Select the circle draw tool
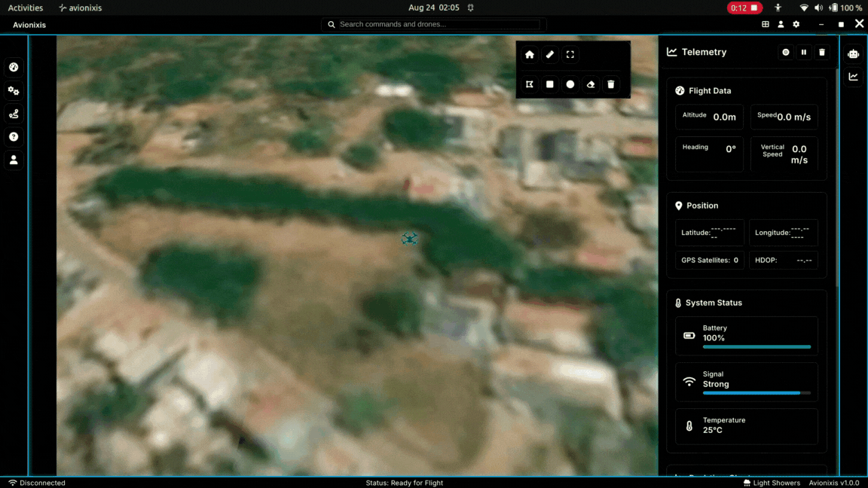This screenshot has height=488, width=868. [570, 84]
